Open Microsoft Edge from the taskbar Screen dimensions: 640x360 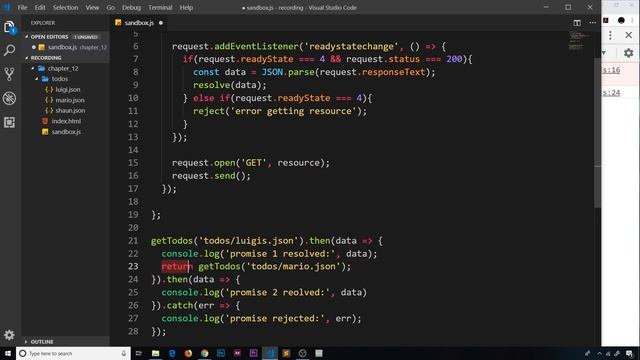coord(172,353)
